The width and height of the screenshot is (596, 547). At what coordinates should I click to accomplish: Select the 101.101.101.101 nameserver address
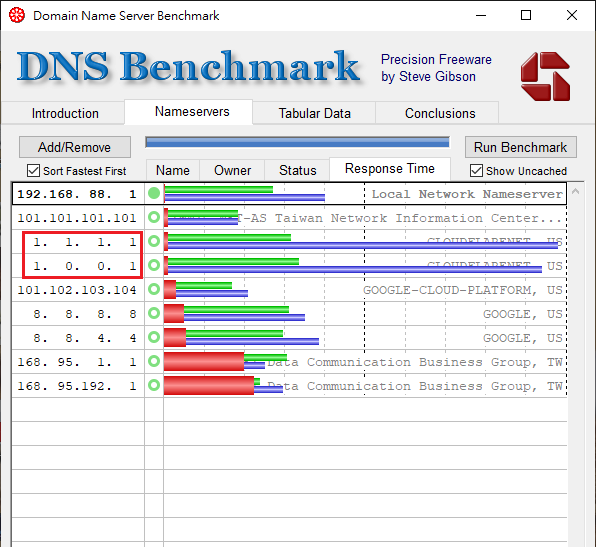[77, 218]
